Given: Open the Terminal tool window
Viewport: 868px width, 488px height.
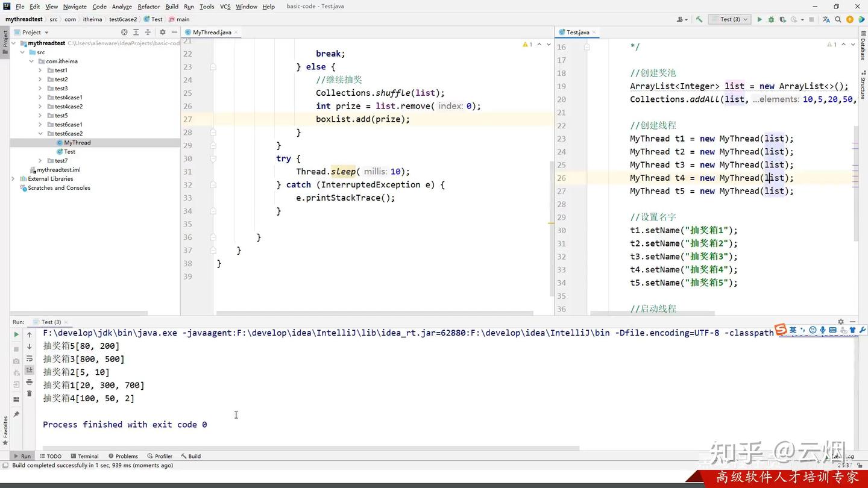Looking at the screenshot, I should 84,456.
